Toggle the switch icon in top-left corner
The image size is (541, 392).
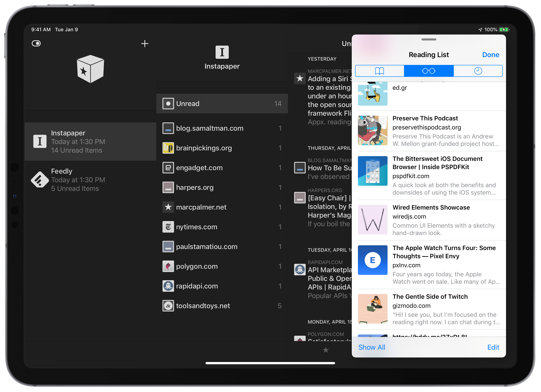click(36, 43)
